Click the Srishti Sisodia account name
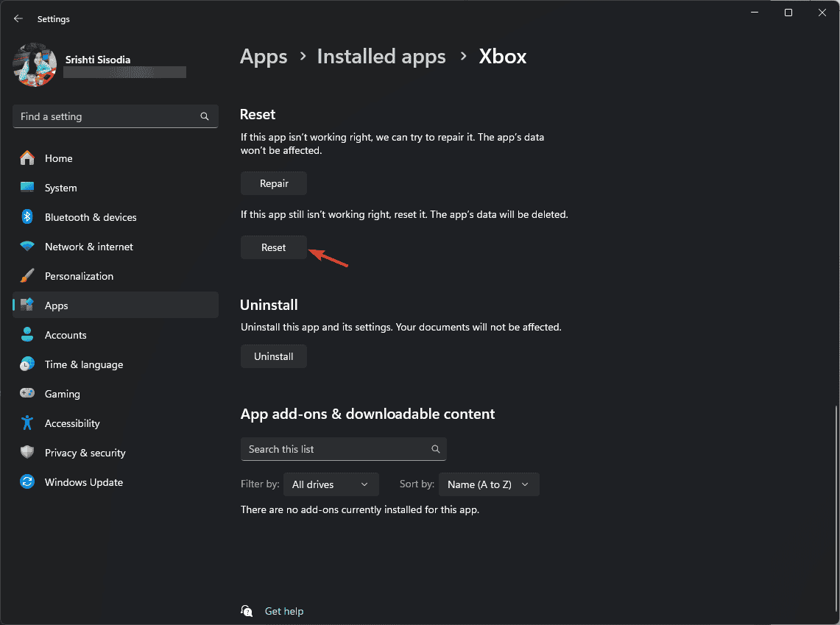 (98, 60)
